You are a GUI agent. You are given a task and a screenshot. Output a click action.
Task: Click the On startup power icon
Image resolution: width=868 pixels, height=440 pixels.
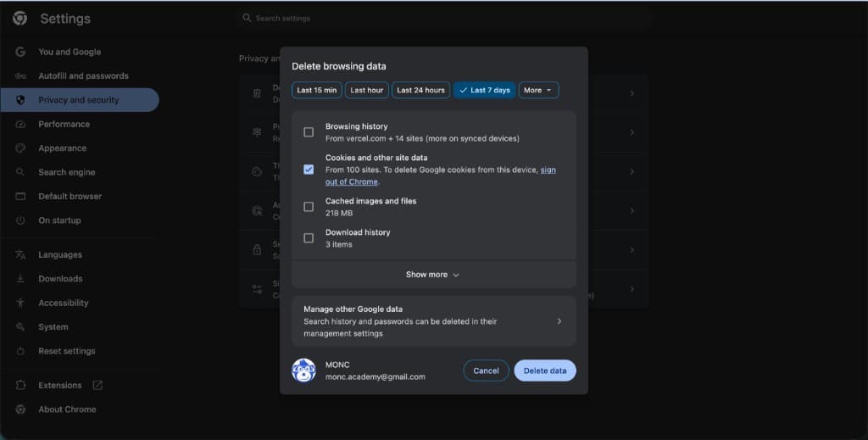point(20,220)
